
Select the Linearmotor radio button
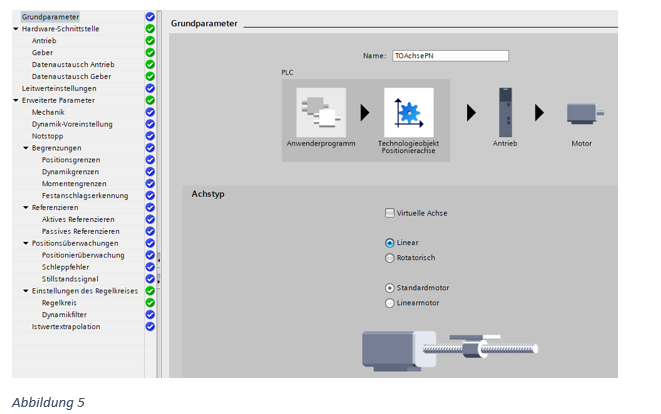click(390, 303)
